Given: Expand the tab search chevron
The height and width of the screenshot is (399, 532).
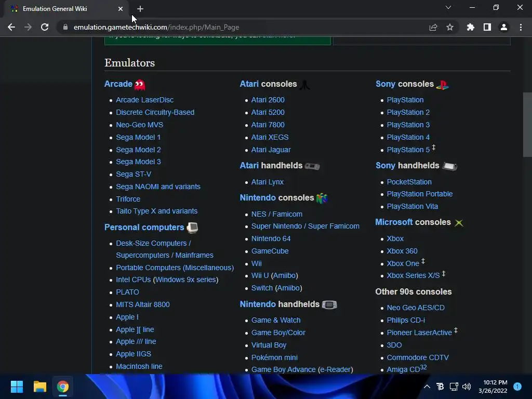Looking at the screenshot, I should click(x=448, y=7).
